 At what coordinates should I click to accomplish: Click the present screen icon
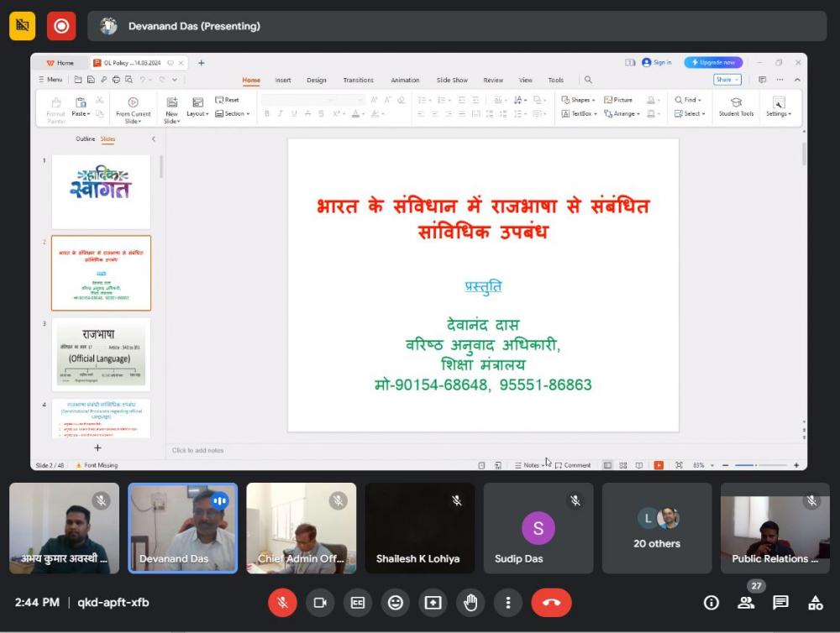click(x=433, y=602)
